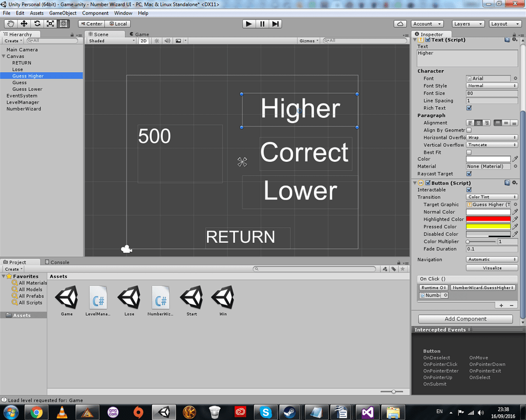Enable the Best Fit checkbox
This screenshot has width=526, height=420.
(469, 152)
